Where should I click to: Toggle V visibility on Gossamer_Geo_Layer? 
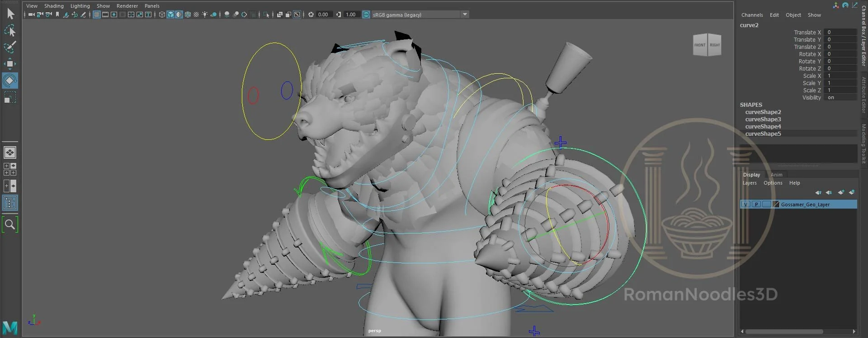click(x=745, y=205)
